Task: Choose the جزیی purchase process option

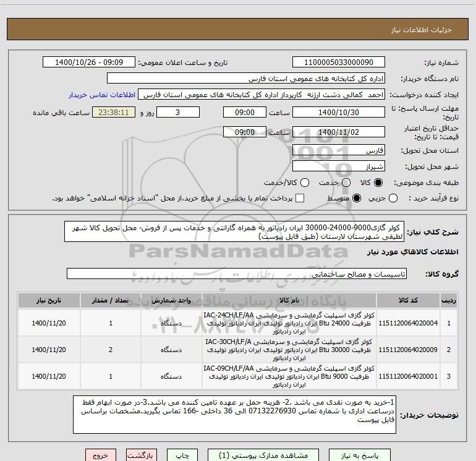Action: [393, 198]
